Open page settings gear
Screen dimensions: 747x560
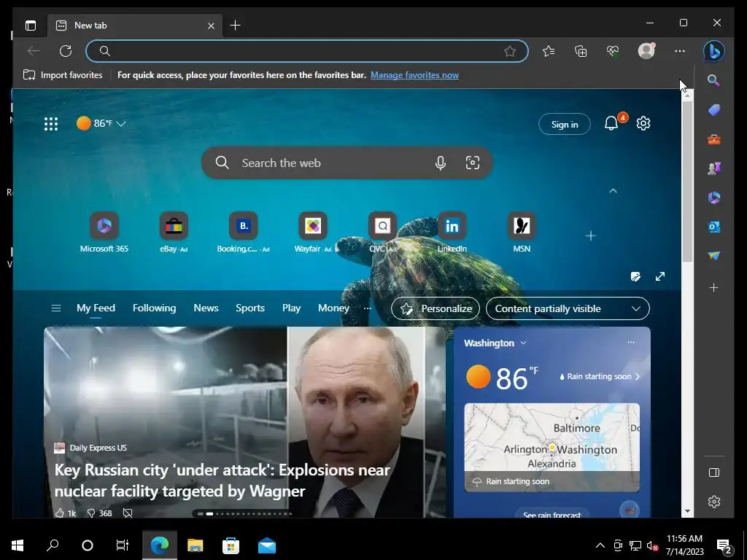click(x=643, y=123)
